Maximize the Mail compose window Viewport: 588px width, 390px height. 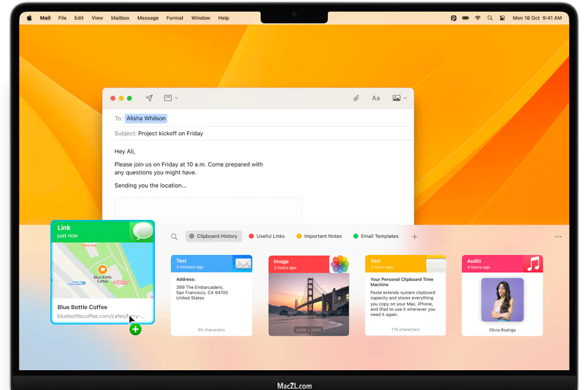pyautogui.click(x=129, y=98)
